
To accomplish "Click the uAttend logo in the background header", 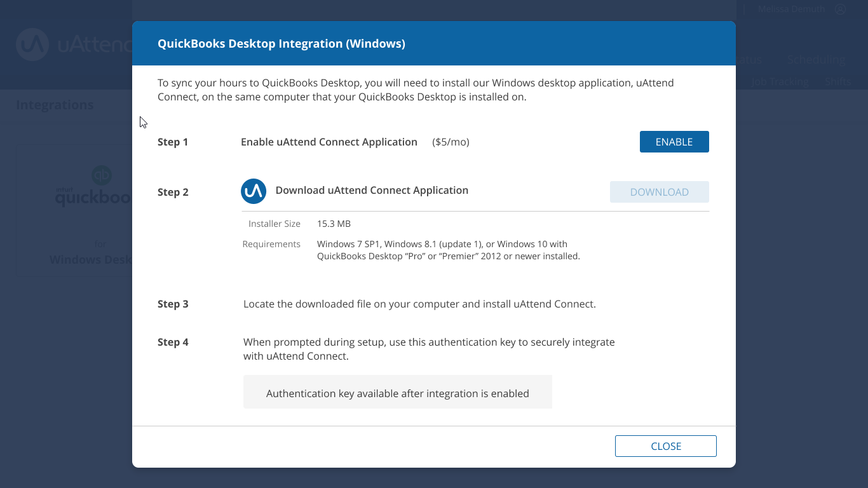I will pyautogui.click(x=74, y=44).
